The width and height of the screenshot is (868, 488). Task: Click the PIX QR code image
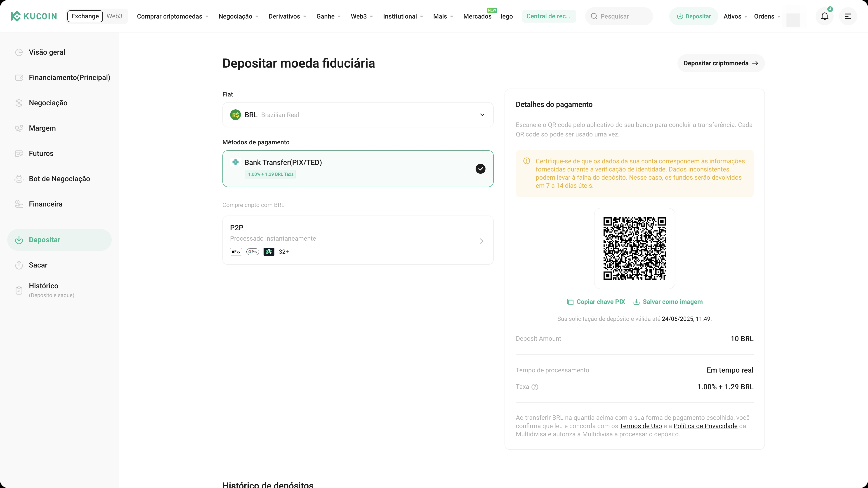point(634,248)
